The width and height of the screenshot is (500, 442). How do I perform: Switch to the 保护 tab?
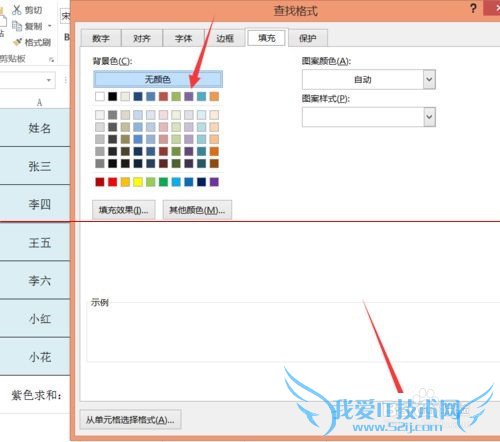pos(308,38)
